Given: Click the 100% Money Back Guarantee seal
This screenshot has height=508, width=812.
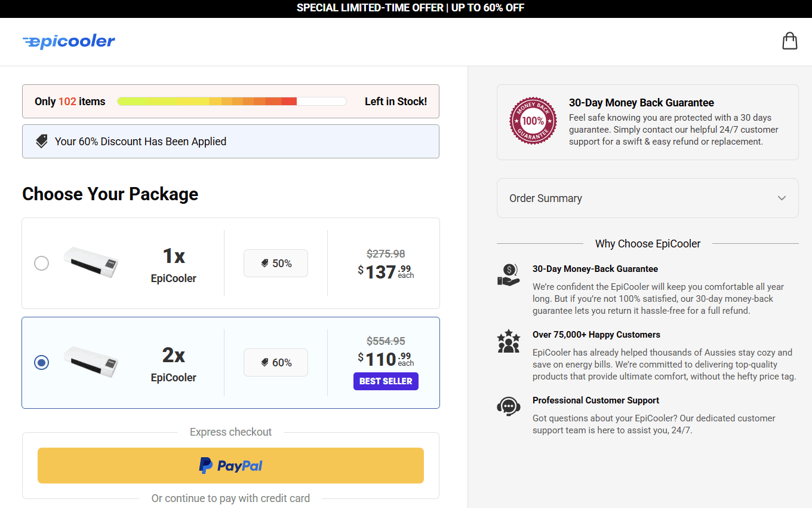Looking at the screenshot, I should 533,121.
